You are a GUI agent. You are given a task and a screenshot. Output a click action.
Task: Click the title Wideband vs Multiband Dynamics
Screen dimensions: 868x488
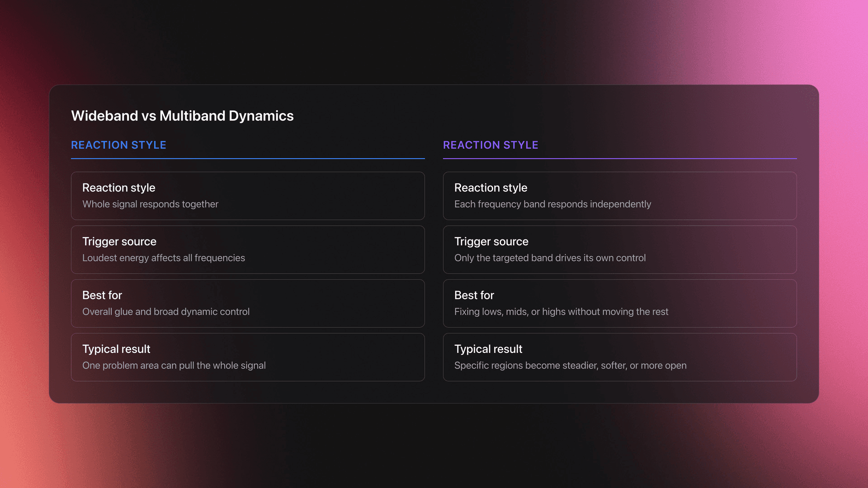click(182, 116)
